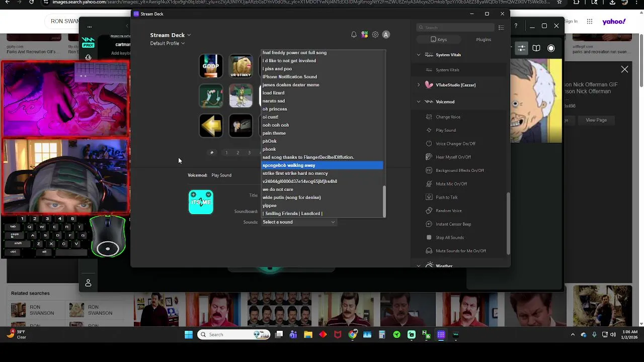Collapse the Voicemod category
This screenshot has width=644, height=362.
pos(419,102)
